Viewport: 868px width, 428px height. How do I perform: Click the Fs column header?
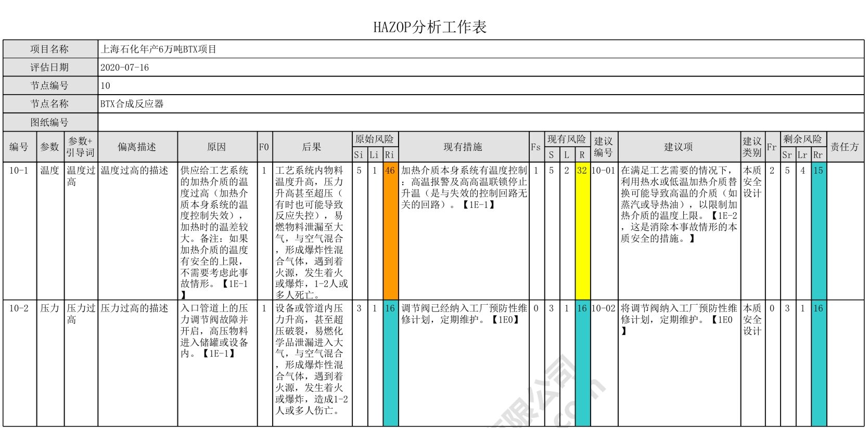tap(536, 147)
